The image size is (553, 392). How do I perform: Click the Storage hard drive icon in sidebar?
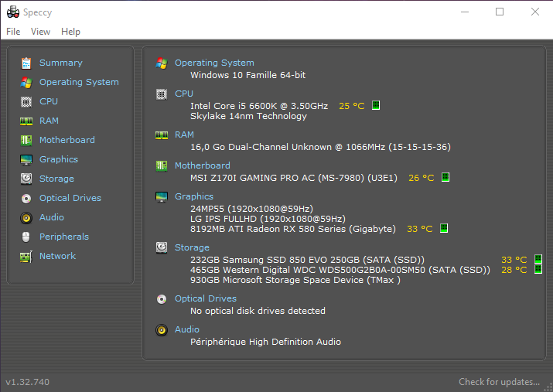26,179
